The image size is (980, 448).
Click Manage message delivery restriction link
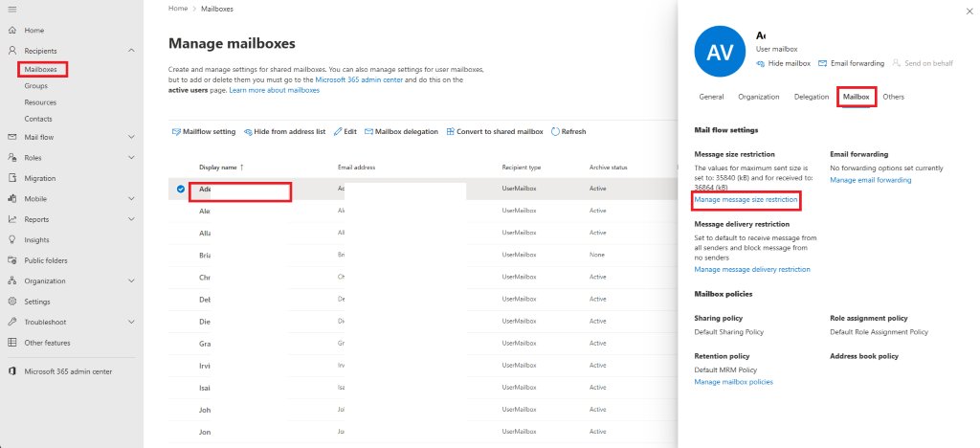[x=752, y=269]
